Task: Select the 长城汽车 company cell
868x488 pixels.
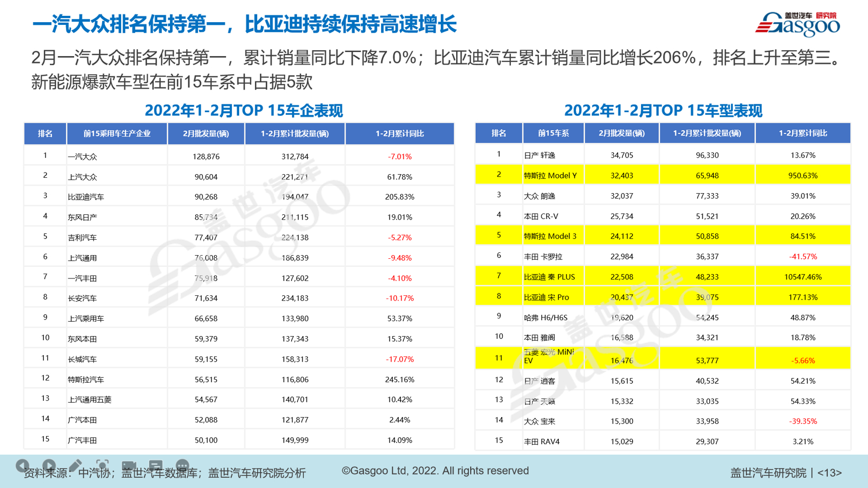Action: [117, 359]
